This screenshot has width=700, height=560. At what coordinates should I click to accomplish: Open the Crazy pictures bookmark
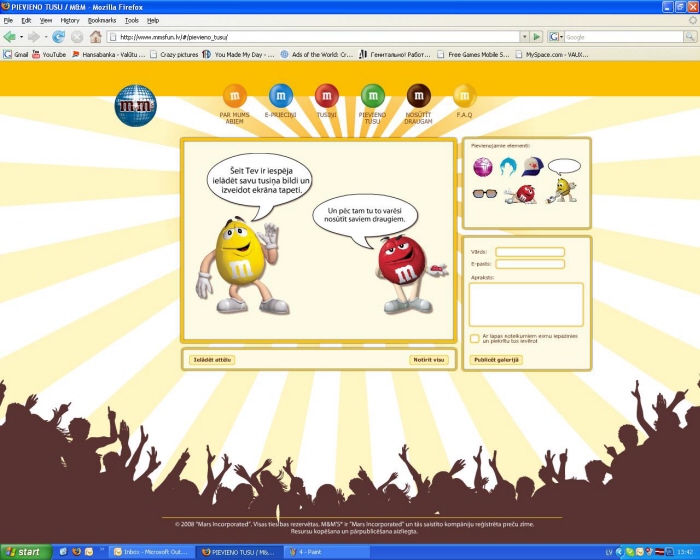[174, 54]
